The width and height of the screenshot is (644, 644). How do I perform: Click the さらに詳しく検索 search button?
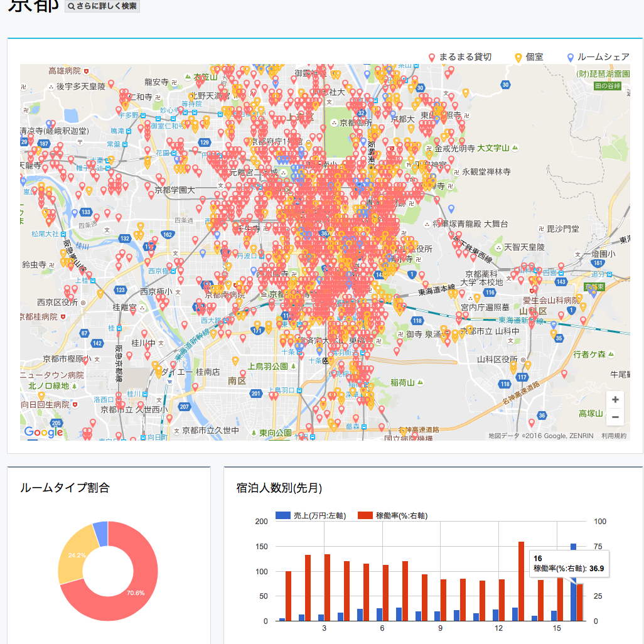pos(102,6)
